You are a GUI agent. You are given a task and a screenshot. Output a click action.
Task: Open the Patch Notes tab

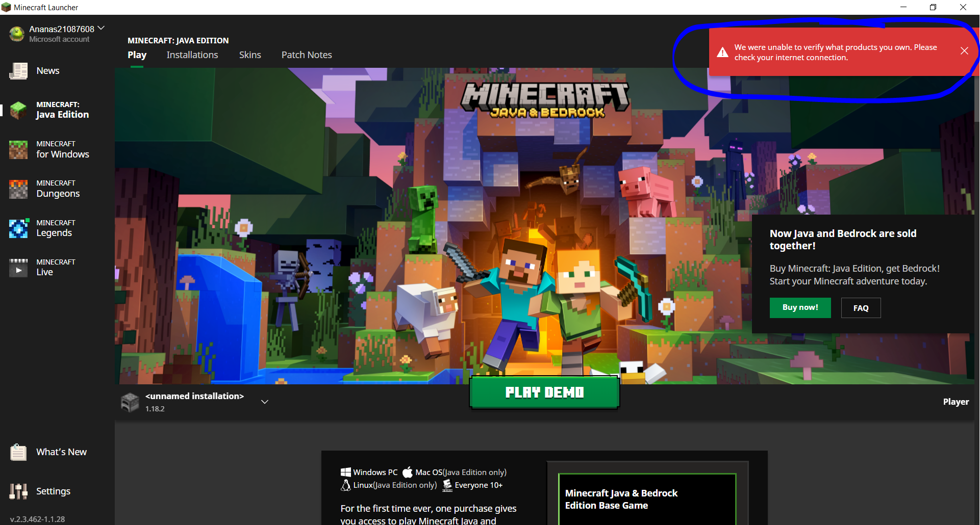307,55
